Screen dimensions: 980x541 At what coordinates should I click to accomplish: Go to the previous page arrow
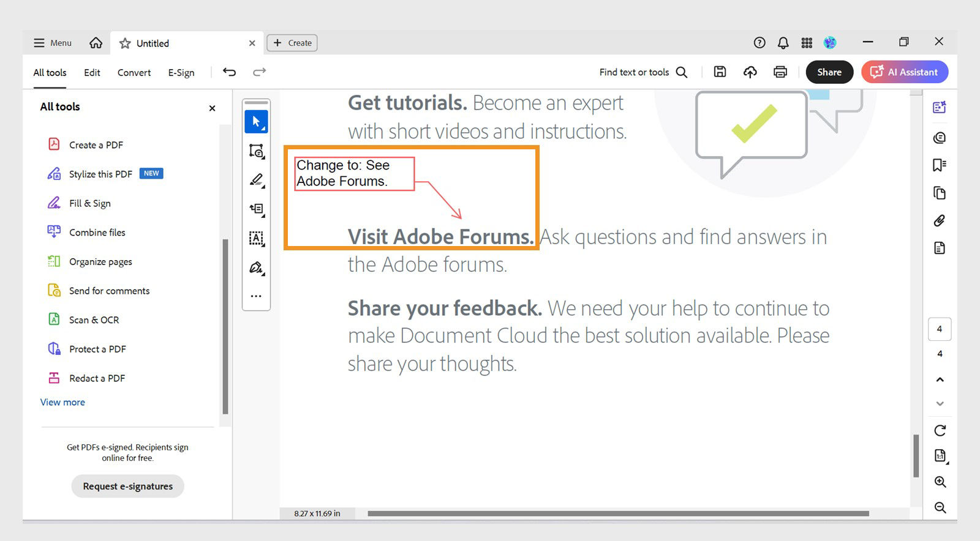coord(940,379)
